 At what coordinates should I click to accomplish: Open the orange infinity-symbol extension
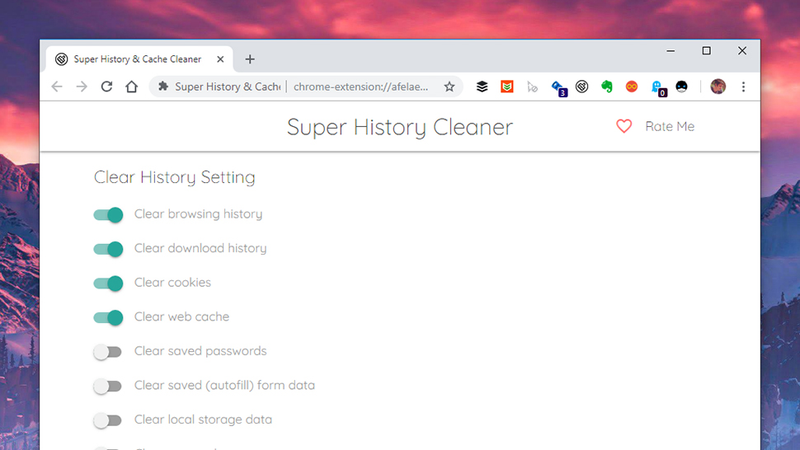632,87
